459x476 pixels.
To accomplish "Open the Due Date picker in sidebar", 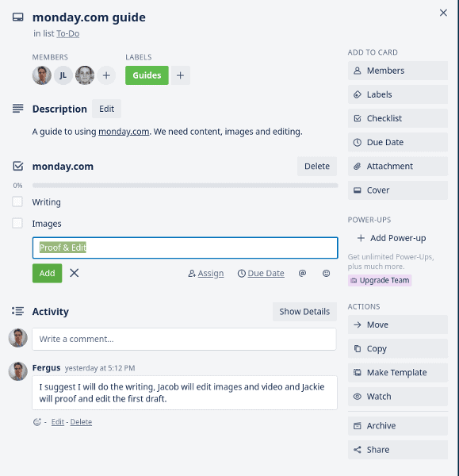I will point(398,142).
